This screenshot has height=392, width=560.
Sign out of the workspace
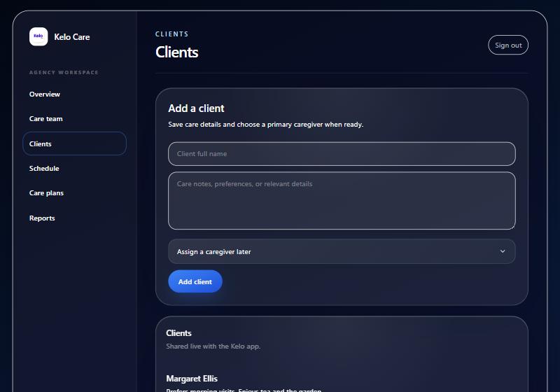point(508,45)
